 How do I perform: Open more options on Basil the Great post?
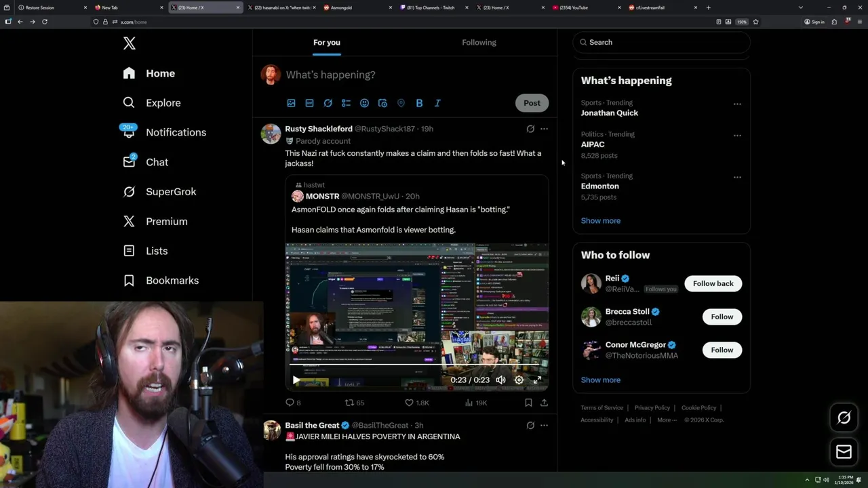pos(544,425)
